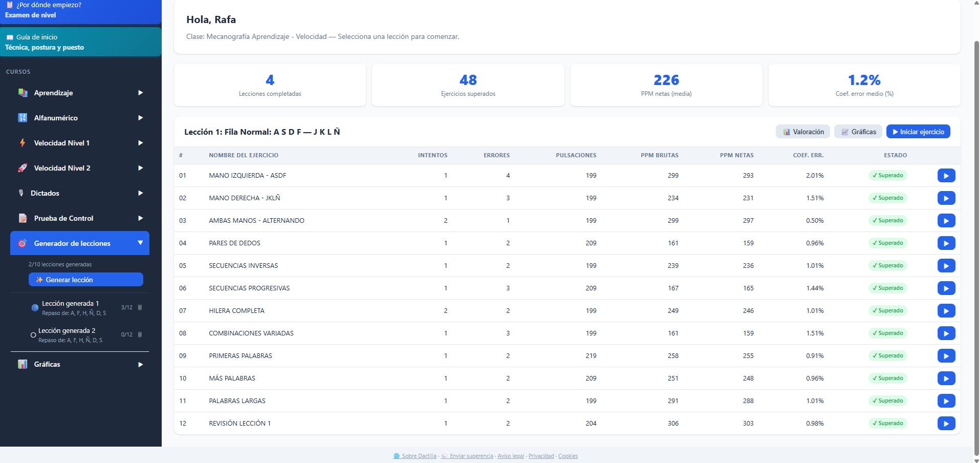
Task: Play REVISIÓN LECCIÓN 1 exercise
Action: (946, 424)
